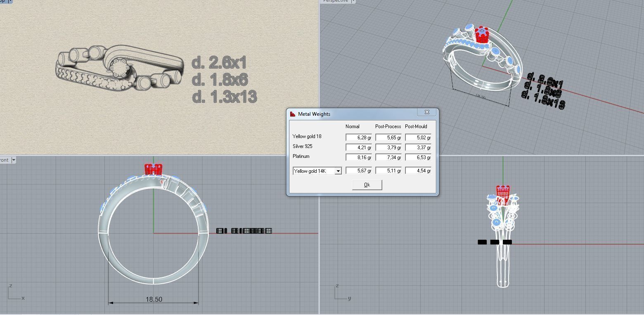Select the 14K Post-Process field 5,11 gr
Image resolution: width=644 pixels, height=315 pixels.
click(388, 170)
